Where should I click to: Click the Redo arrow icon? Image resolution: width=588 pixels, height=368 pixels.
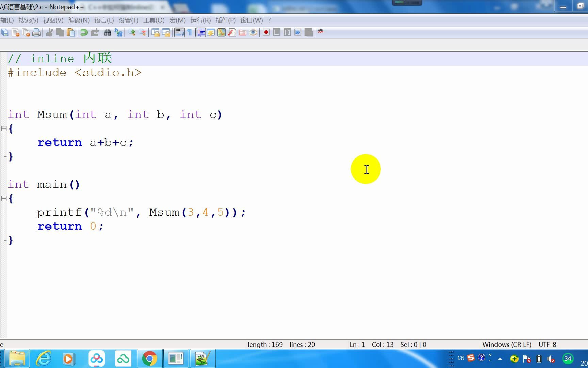(95, 32)
